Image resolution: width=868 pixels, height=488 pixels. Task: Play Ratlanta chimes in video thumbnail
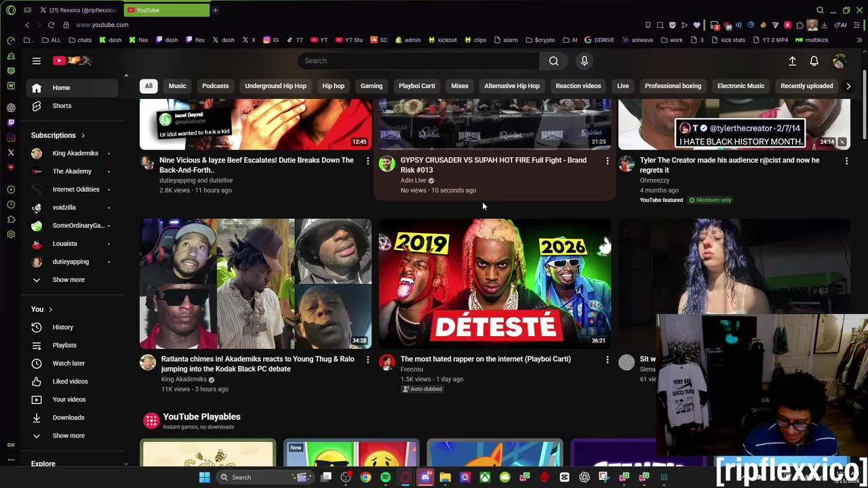tap(256, 283)
